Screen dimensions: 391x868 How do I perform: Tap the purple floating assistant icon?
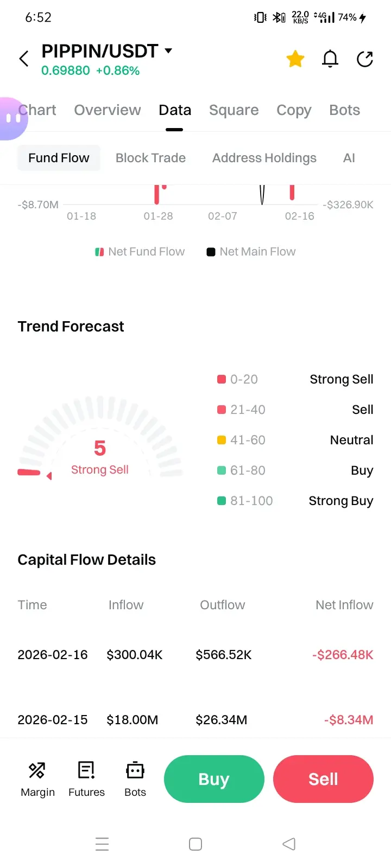12,118
